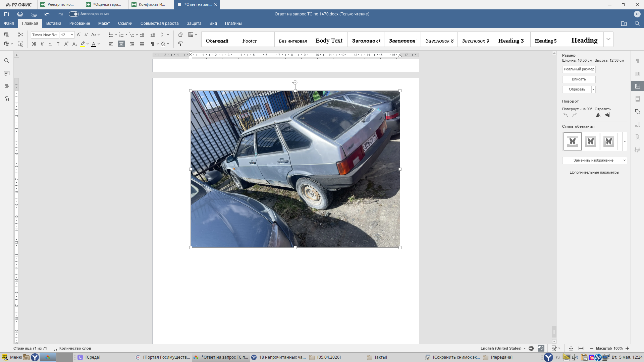Screen dimensions: 644x362
Task: Switch to the Макет tab
Action: 104,23
